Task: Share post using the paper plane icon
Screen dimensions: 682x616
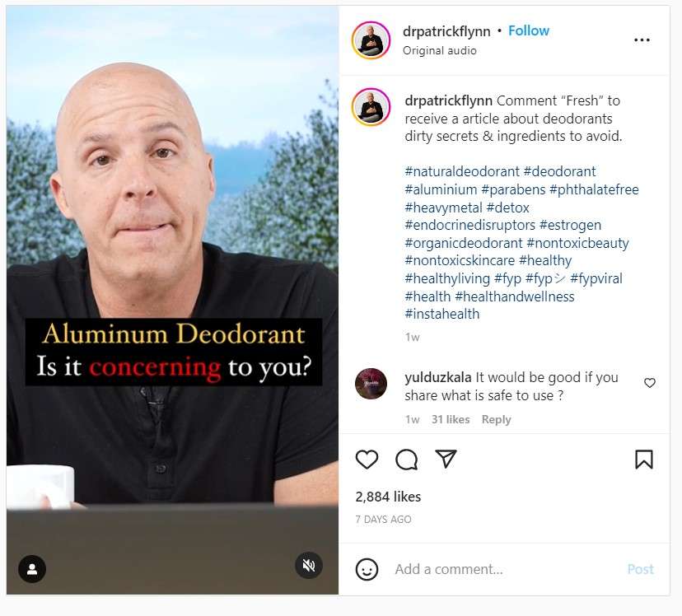Action: (446, 459)
